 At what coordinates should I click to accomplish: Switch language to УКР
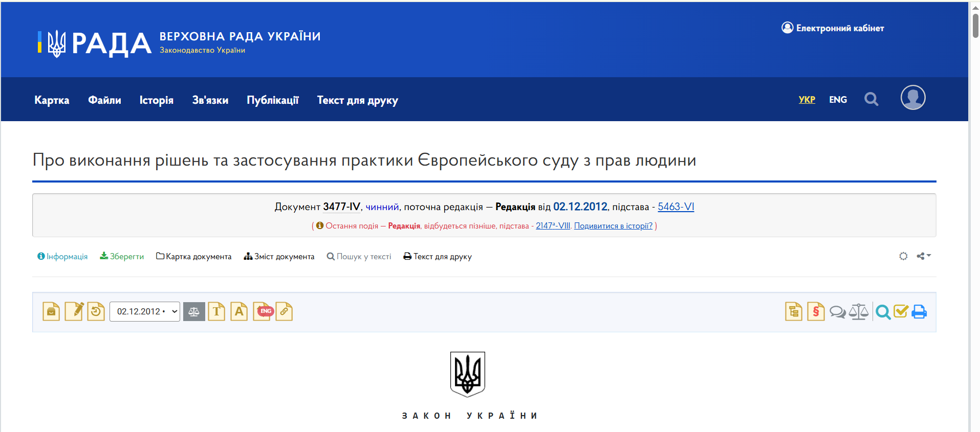[x=807, y=100]
